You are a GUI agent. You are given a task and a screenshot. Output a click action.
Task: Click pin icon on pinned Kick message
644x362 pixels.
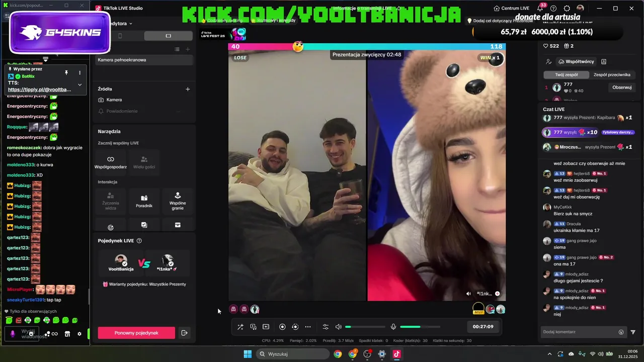(66, 73)
